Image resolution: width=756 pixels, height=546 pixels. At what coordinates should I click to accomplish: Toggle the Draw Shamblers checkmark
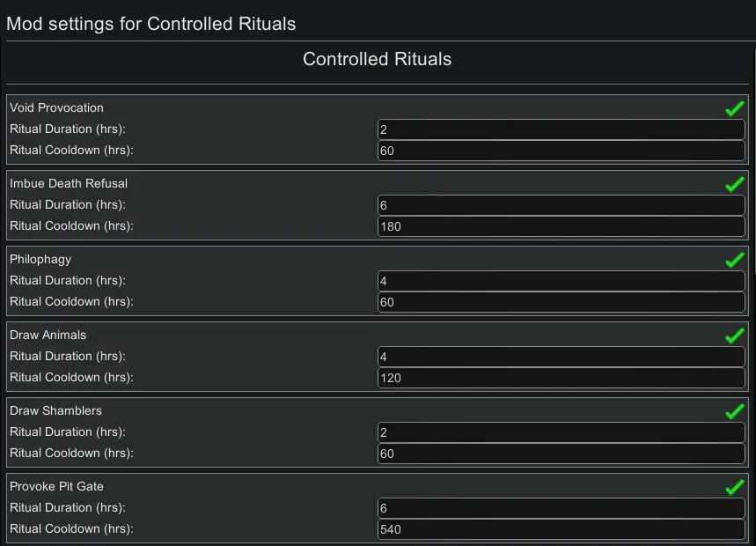coord(735,411)
